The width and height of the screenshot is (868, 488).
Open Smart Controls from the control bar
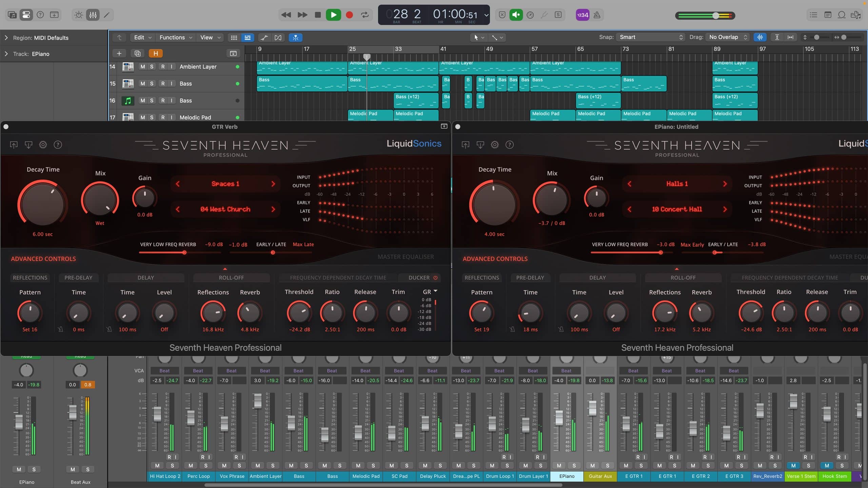[79, 15]
